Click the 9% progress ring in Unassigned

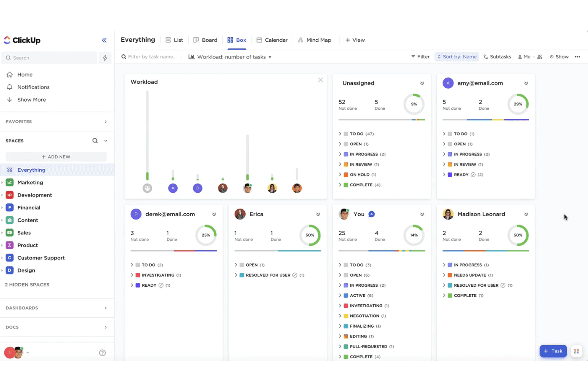pyautogui.click(x=414, y=104)
